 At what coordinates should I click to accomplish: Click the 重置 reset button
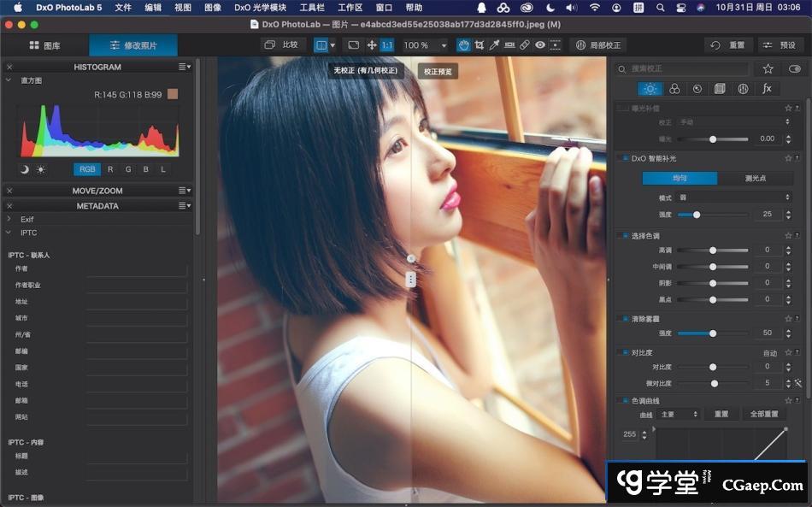(727, 45)
